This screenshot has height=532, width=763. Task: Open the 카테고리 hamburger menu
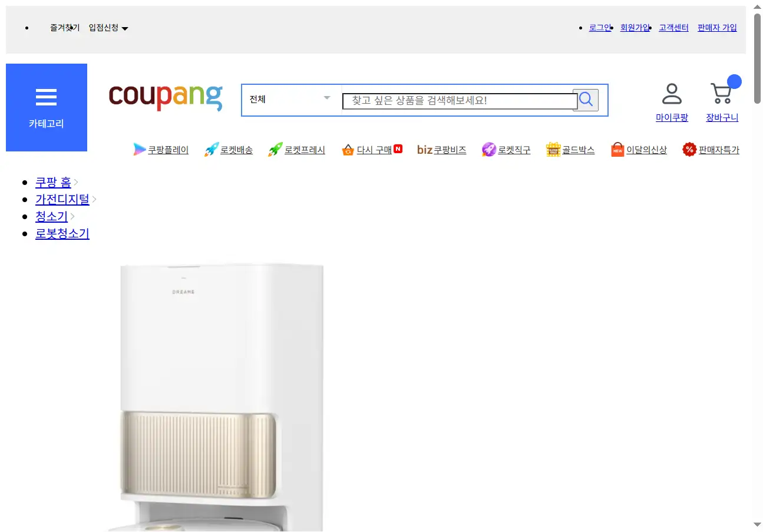click(46, 107)
